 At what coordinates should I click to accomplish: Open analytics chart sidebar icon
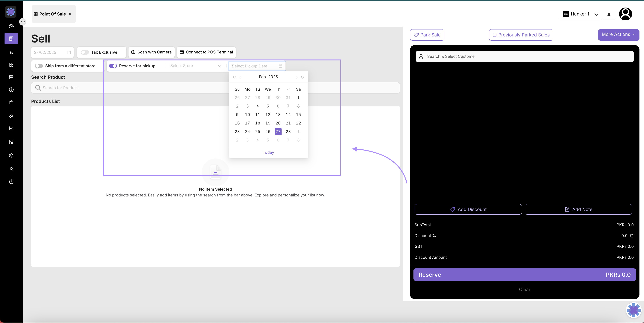(11, 128)
